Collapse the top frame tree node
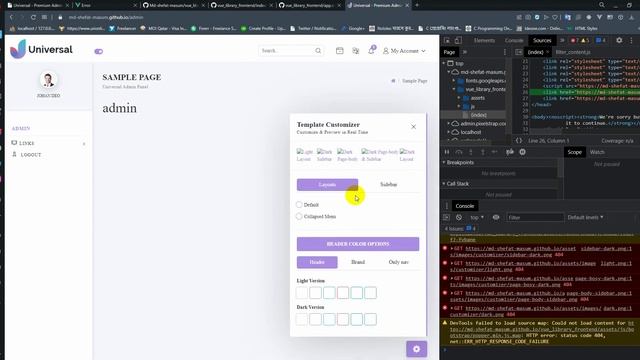 coord(444,63)
